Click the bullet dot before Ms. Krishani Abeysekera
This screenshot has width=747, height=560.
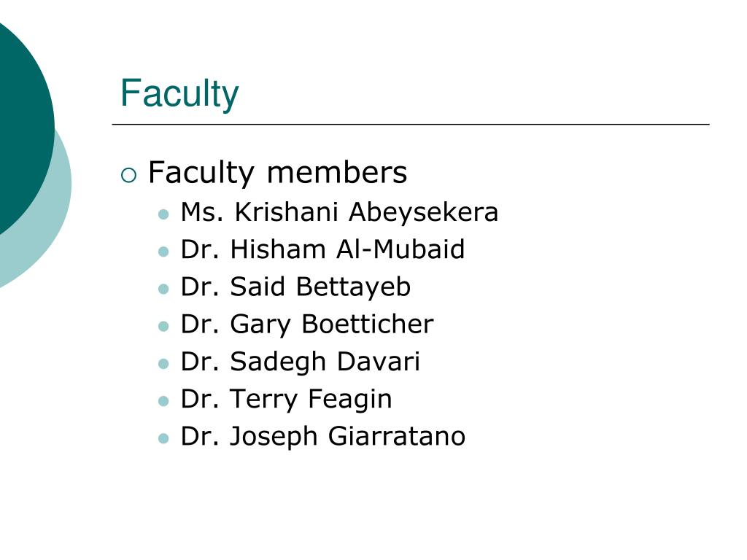pyautogui.click(x=163, y=214)
